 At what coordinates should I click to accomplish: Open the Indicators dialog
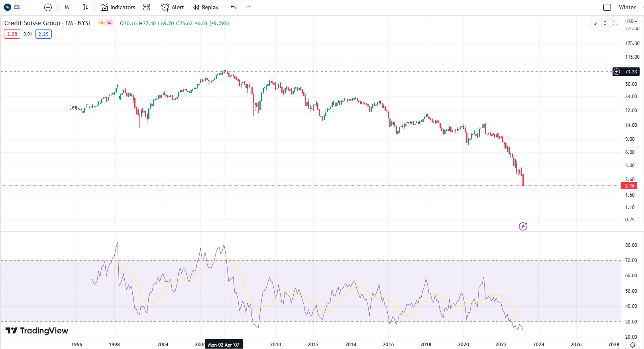point(118,7)
